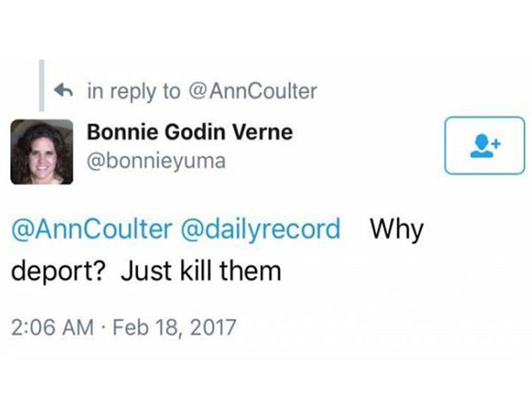Open the @dailyrecord mention
This screenshot has width=532, height=399.
pos(259,229)
